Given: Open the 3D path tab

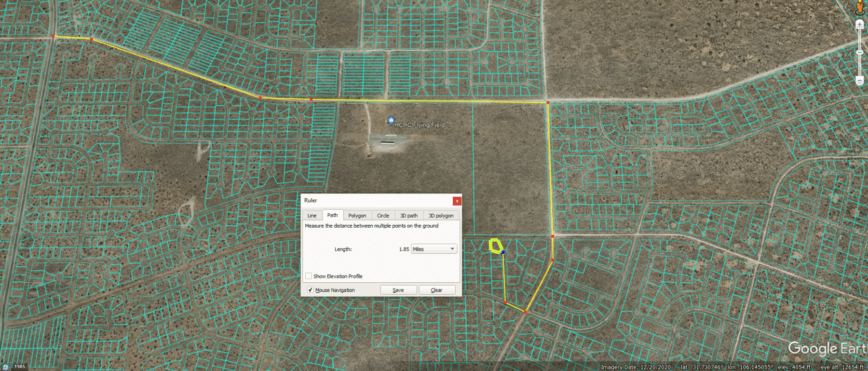Looking at the screenshot, I should [409, 216].
